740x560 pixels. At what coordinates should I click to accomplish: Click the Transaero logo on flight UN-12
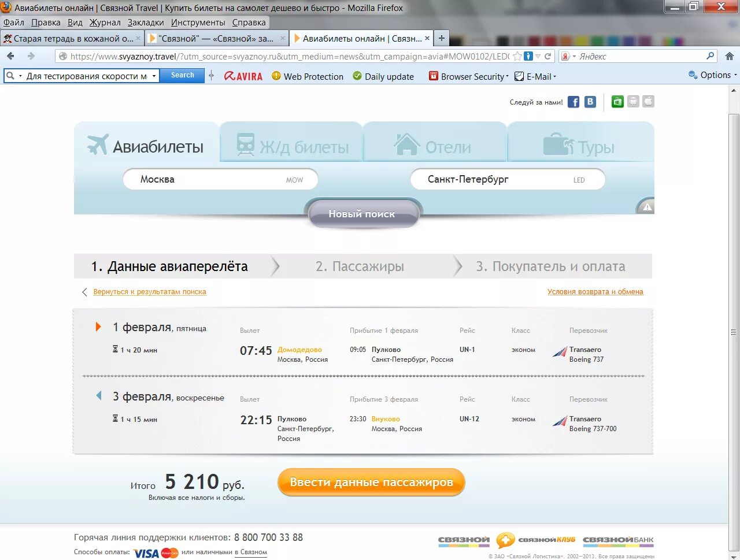(x=560, y=421)
